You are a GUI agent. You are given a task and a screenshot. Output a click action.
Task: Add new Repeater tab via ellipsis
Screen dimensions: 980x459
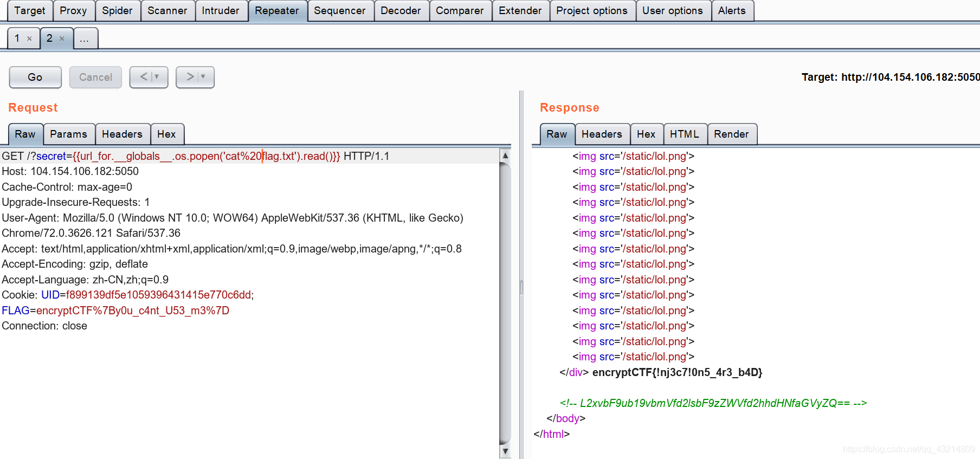point(85,38)
